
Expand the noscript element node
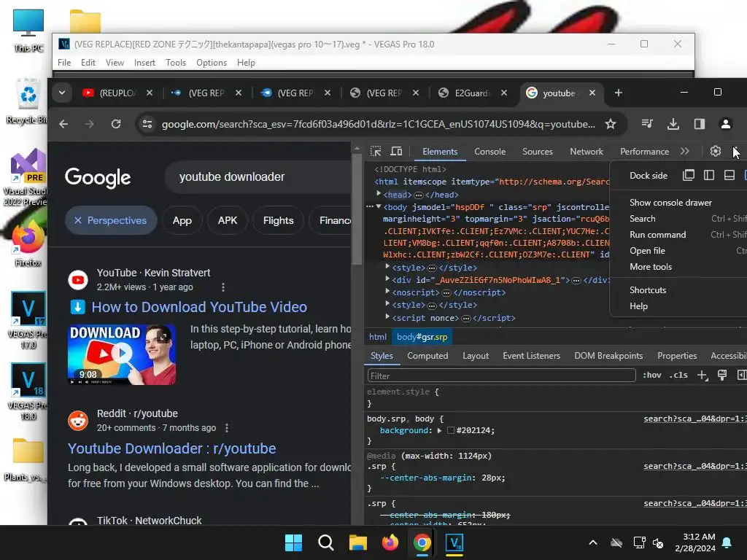[x=387, y=292]
